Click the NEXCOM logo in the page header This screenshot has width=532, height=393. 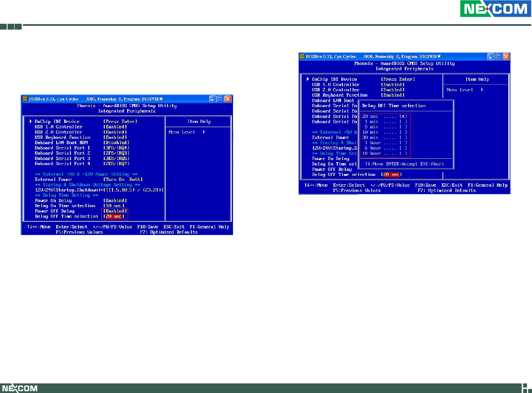pos(495,9)
